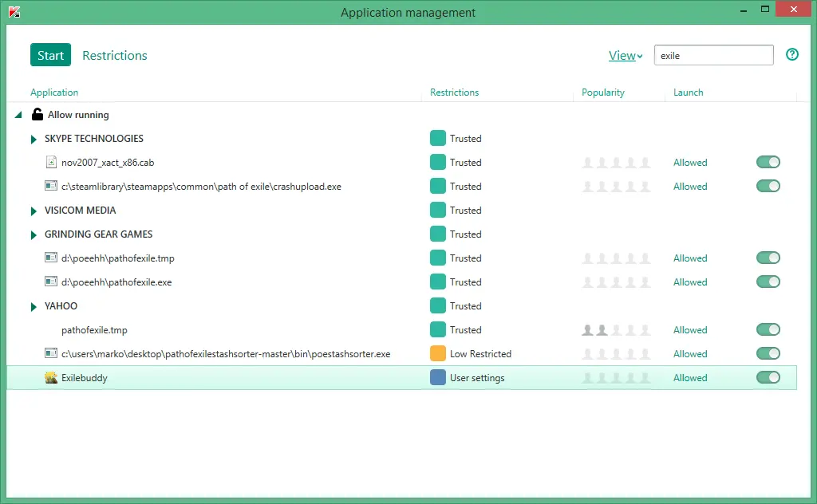Click the poestashsorter.exe application icon
This screenshot has height=504, width=817.
[x=51, y=353]
